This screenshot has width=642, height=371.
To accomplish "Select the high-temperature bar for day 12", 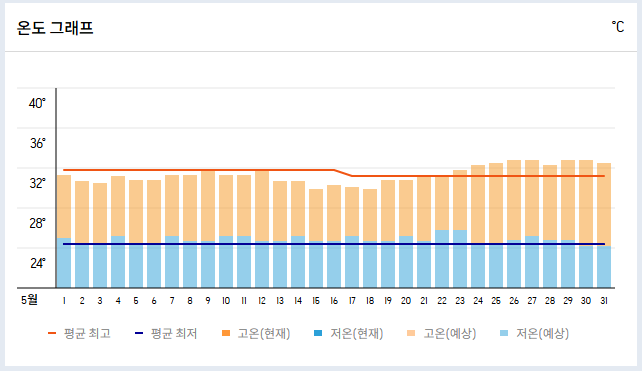I will pyautogui.click(x=262, y=206).
